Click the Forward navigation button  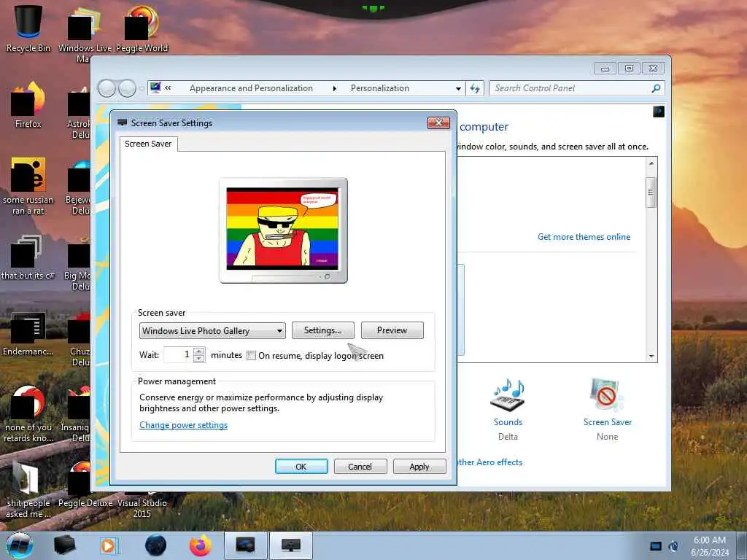tap(127, 88)
